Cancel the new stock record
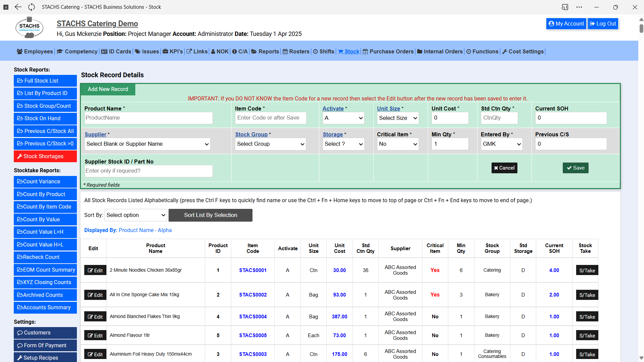The width and height of the screenshot is (644, 362). pos(504,168)
